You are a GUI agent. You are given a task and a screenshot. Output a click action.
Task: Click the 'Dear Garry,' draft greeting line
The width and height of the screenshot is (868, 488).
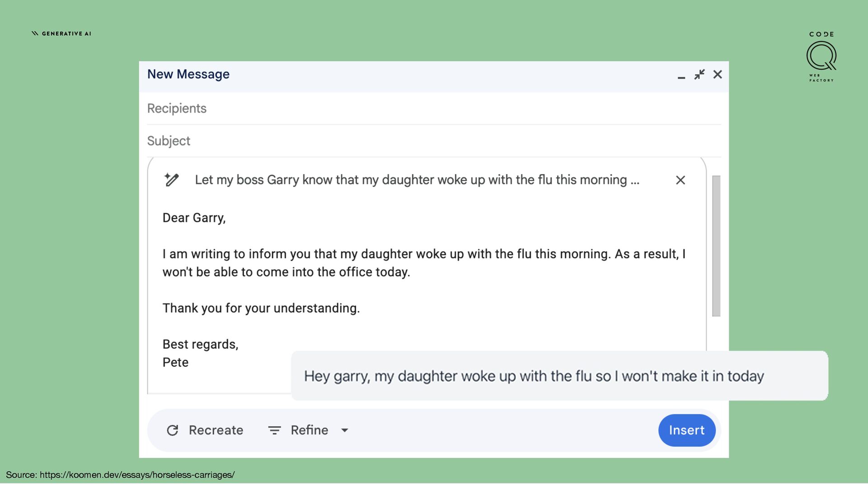[x=194, y=218]
